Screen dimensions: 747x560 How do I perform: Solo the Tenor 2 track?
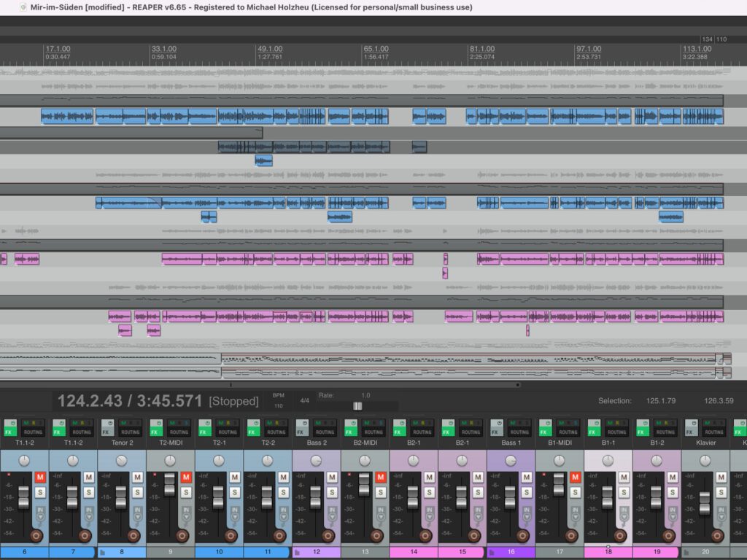click(x=137, y=492)
